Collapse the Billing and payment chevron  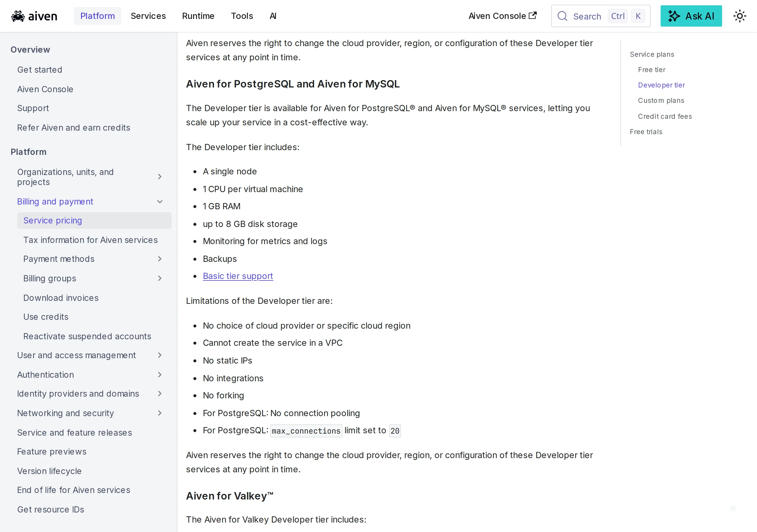(x=160, y=202)
